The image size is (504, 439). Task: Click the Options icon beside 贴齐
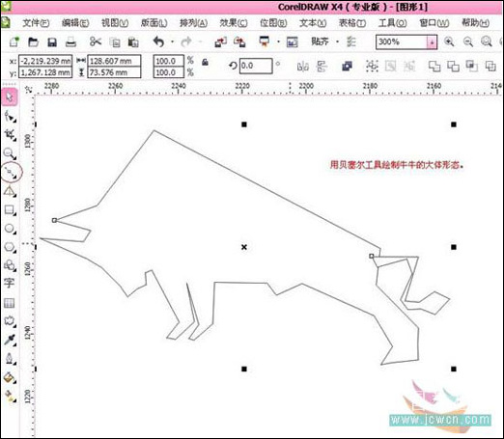point(350,41)
